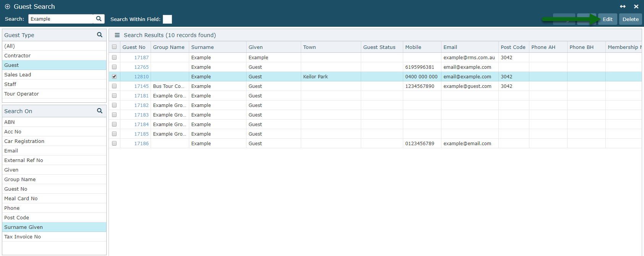This screenshot has width=644, height=256.
Task: Select (All) guest type
Action: point(54,46)
